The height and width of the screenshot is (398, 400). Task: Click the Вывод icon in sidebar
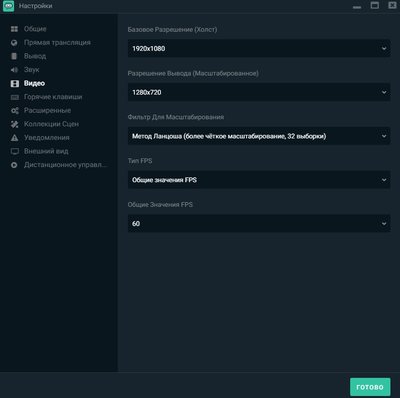(14, 56)
